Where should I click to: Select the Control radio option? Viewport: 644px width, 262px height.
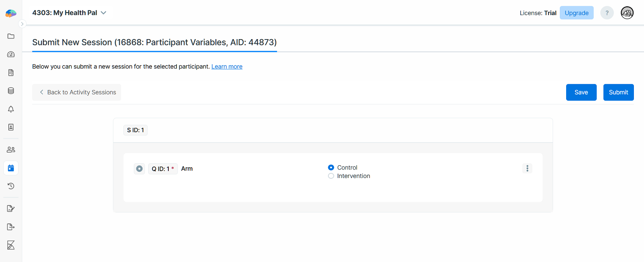point(331,167)
